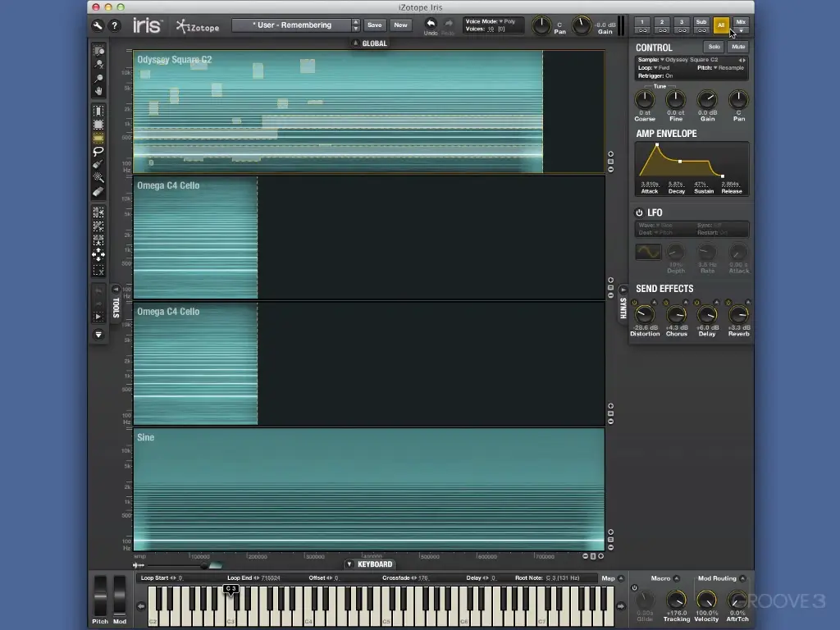Toggle Reverb send effect power

728,303
